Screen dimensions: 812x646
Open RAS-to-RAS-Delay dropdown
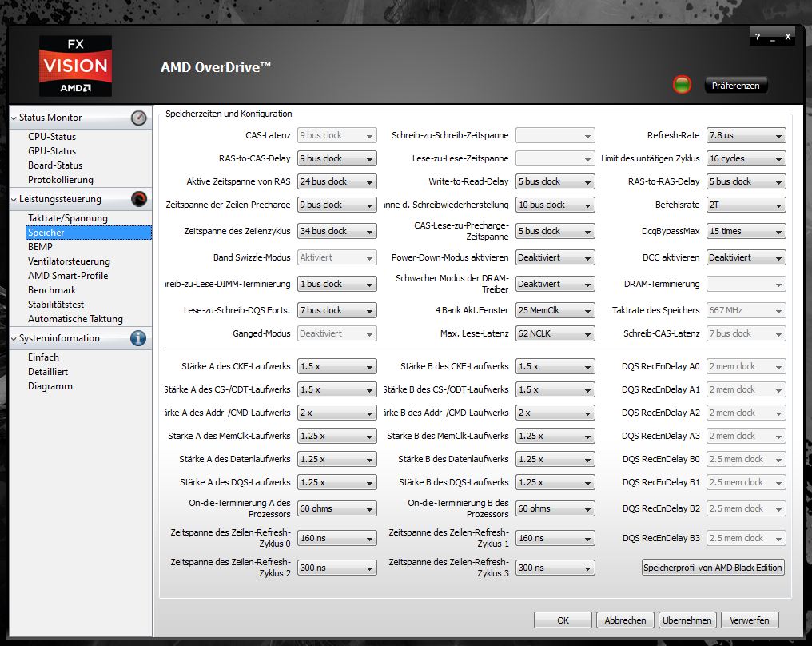pos(746,181)
